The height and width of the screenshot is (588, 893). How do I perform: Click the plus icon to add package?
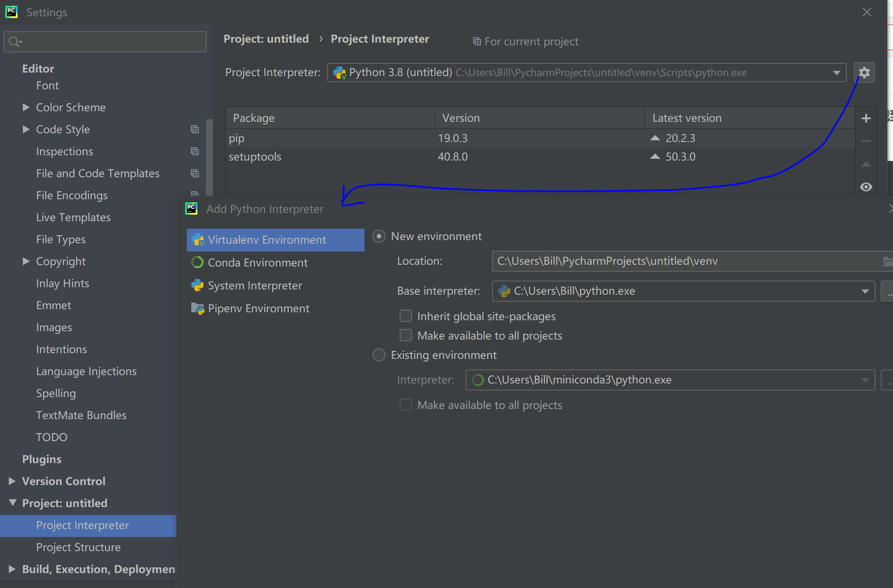click(866, 118)
